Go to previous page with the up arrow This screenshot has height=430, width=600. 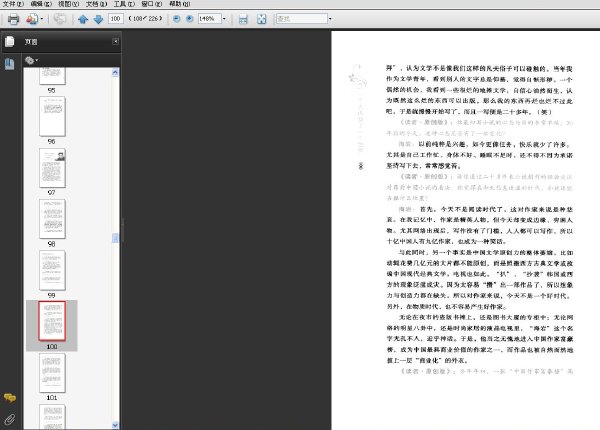tap(83, 19)
